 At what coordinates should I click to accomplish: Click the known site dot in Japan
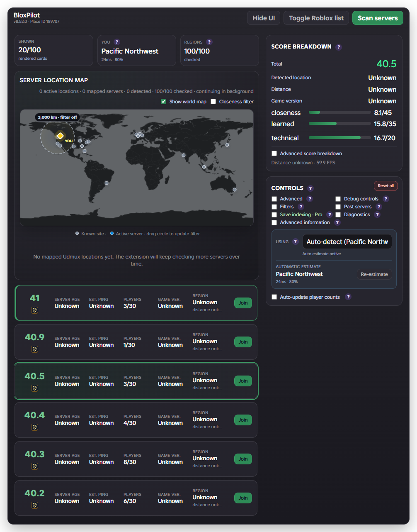click(227, 145)
